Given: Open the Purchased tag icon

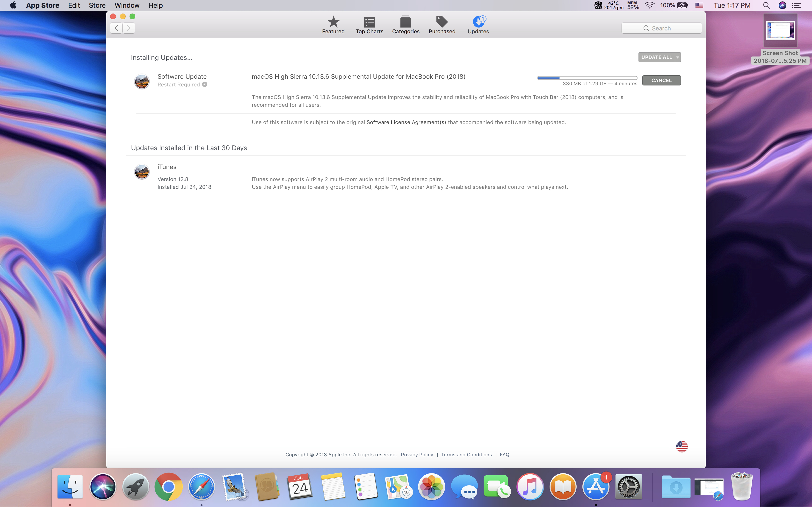Looking at the screenshot, I should tap(442, 22).
